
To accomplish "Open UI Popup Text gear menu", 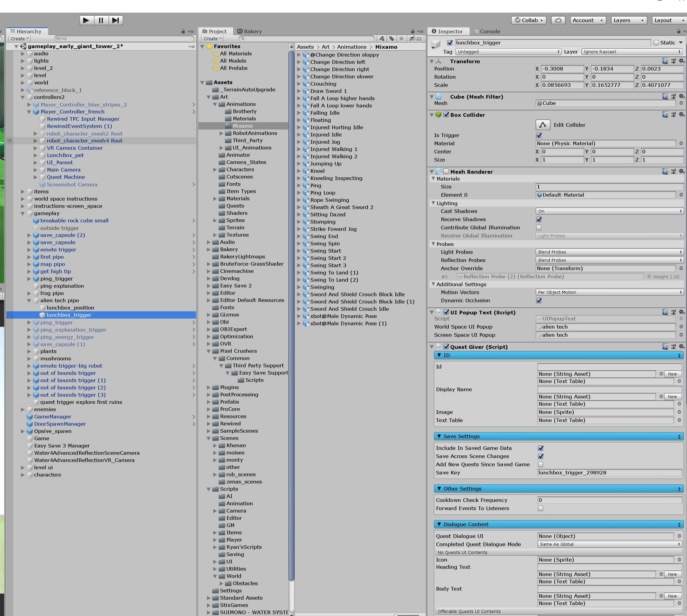I will [x=682, y=312].
